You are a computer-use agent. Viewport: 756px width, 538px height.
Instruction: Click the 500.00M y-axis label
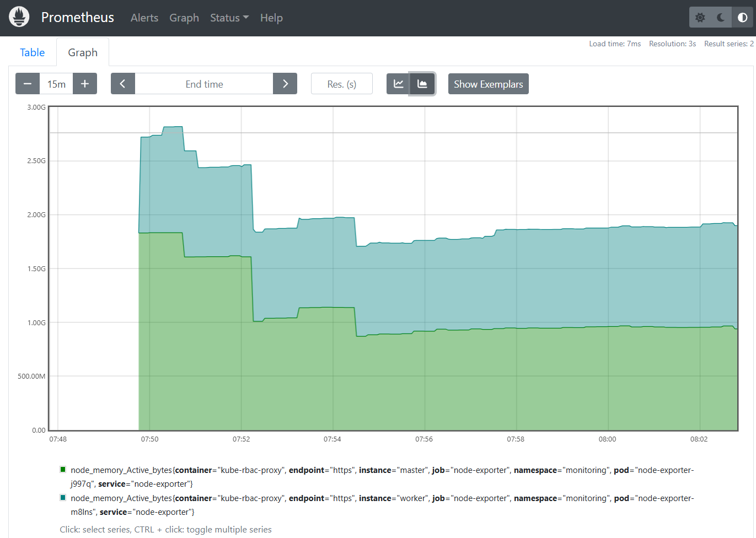pos(31,376)
